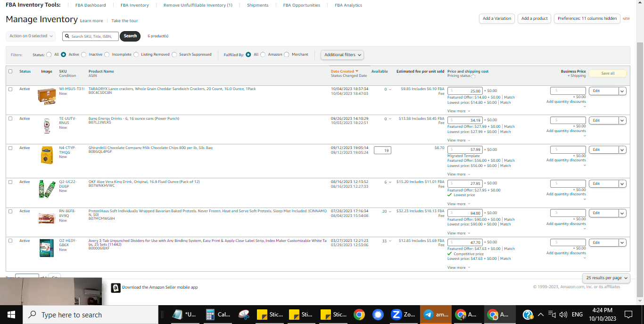Open the Snipping Tool taskbar icon
Screen dimensions: 644x324
[x=243, y=315]
